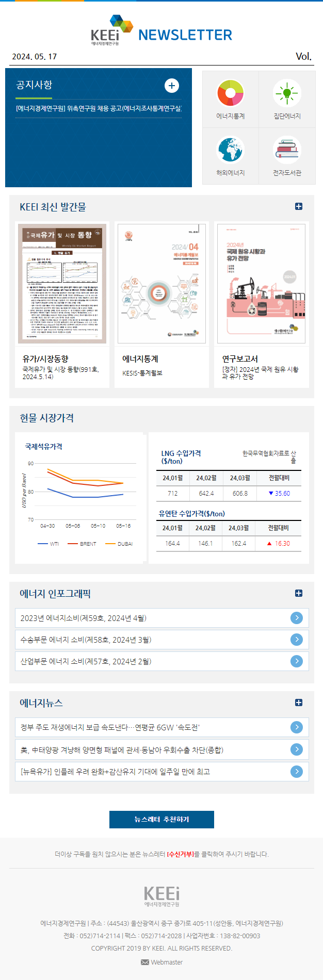Open the 전자도서관 books icon

[287, 150]
